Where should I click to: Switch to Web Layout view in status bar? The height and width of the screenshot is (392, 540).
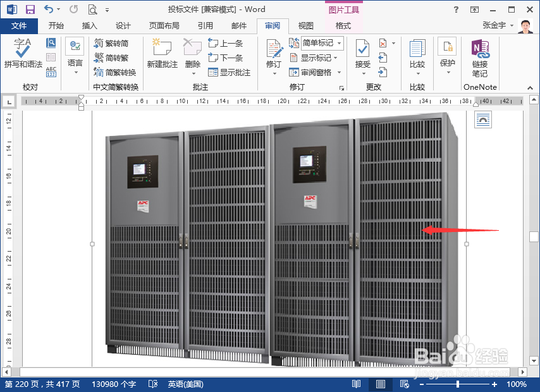pos(404,384)
